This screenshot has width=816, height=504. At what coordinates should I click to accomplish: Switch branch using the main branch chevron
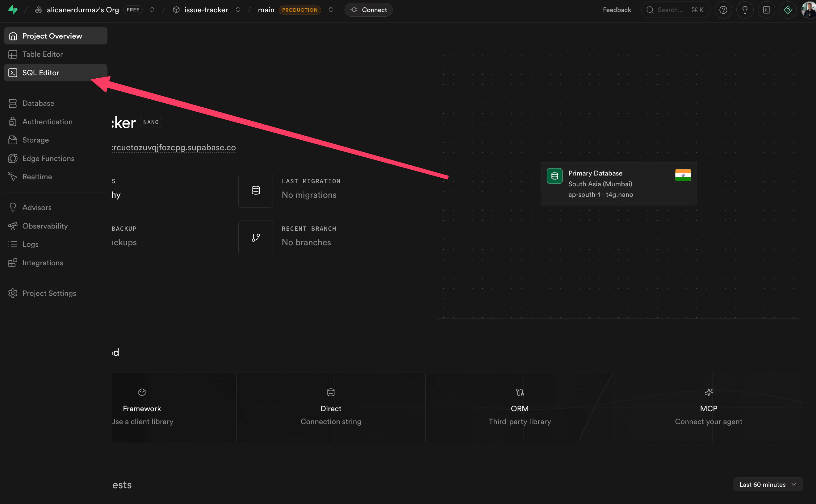pyautogui.click(x=331, y=10)
